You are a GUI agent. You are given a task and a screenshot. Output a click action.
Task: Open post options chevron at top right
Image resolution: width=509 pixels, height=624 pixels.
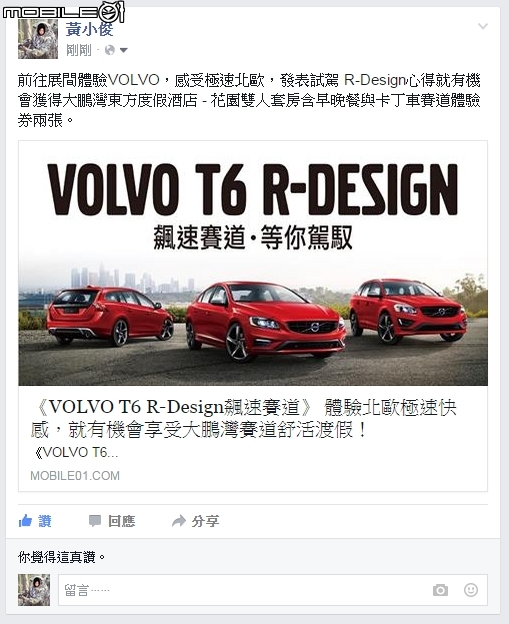point(483,27)
